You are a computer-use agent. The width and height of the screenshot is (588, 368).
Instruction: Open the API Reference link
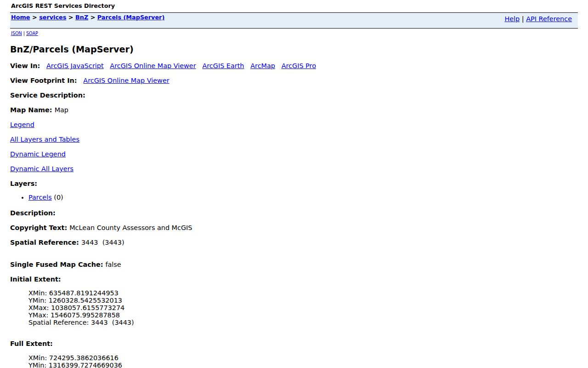549,19
